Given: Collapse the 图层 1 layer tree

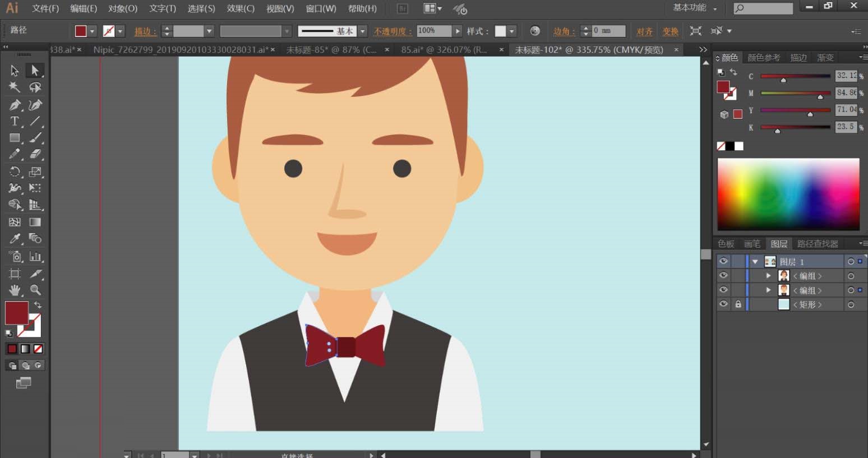Looking at the screenshot, I should (x=755, y=262).
